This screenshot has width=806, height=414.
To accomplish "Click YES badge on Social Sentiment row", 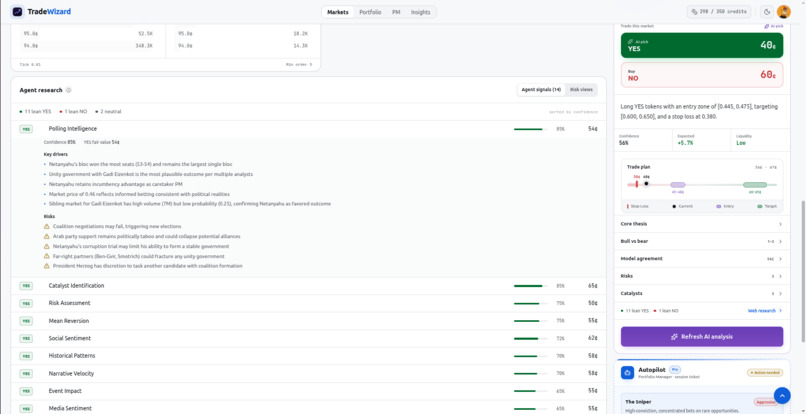I will coord(26,338).
